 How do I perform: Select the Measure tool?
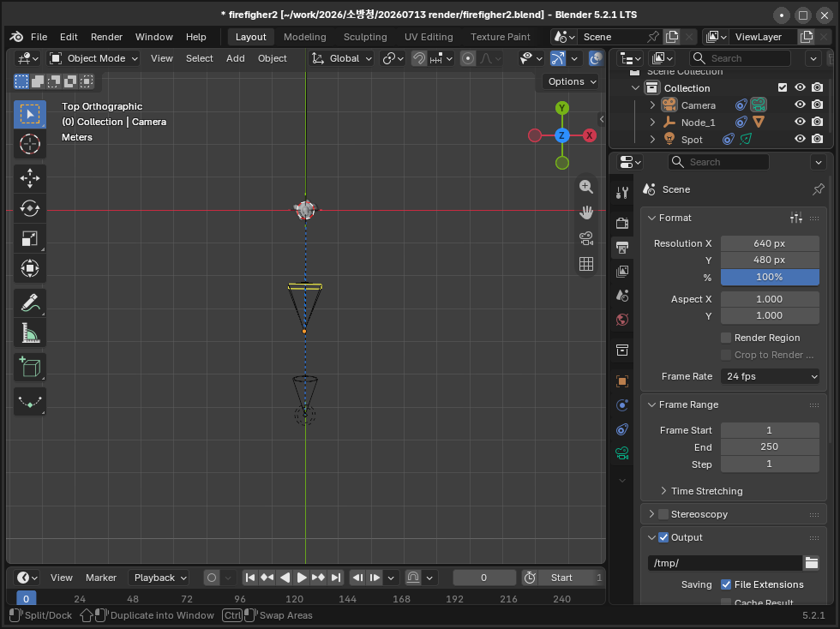(30, 332)
